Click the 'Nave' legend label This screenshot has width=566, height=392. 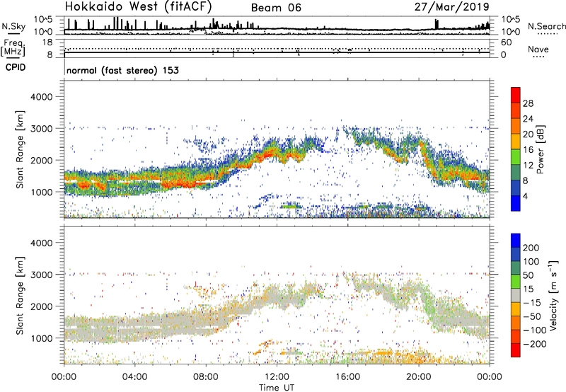pos(538,49)
